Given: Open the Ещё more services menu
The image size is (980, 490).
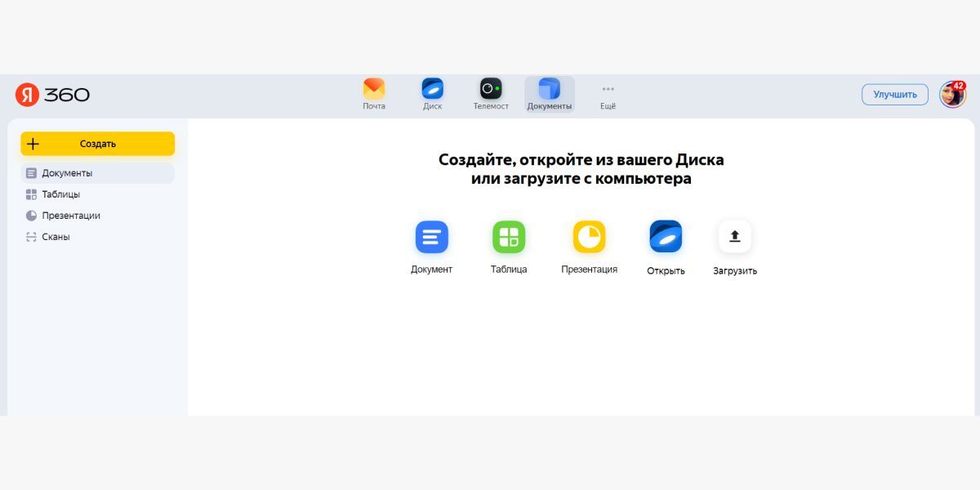Looking at the screenshot, I should 608,95.
